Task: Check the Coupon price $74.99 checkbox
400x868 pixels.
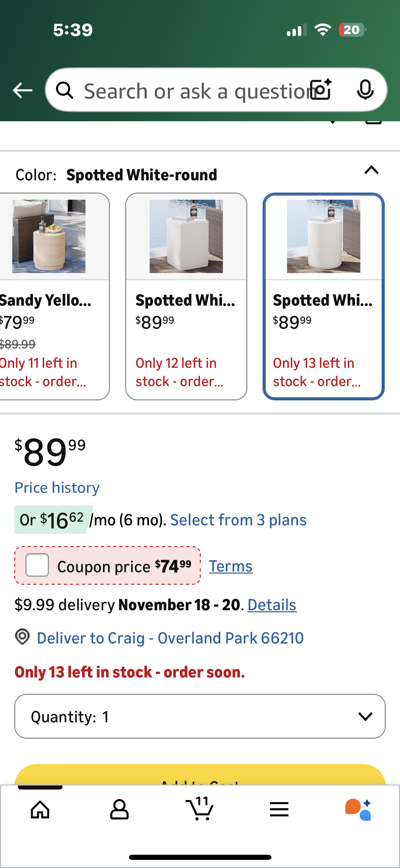Action: (x=37, y=565)
